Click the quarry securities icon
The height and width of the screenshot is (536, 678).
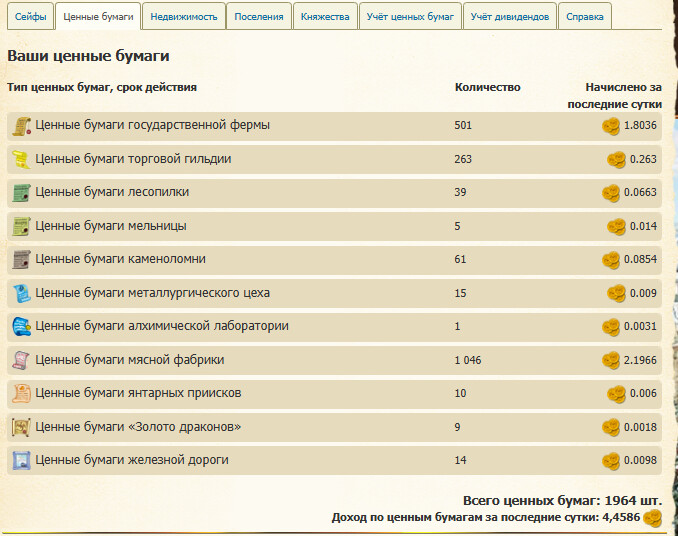point(21,260)
